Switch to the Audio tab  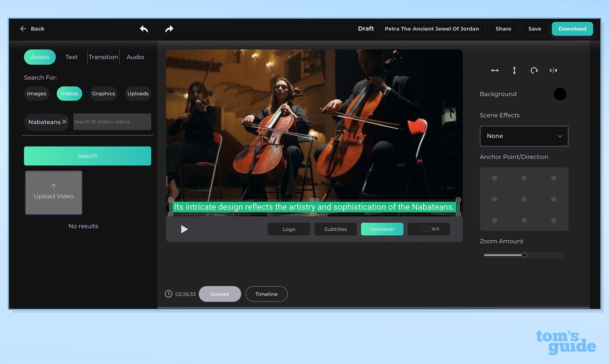pyautogui.click(x=134, y=57)
